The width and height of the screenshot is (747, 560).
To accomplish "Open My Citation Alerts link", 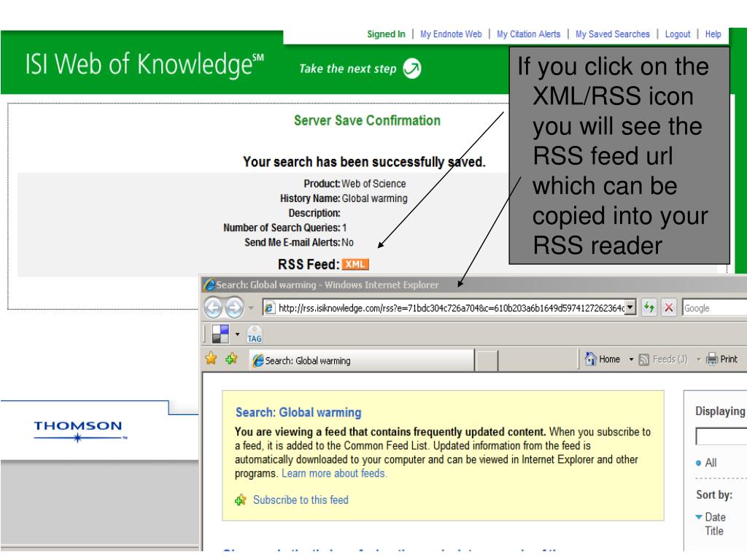I will pyautogui.click(x=528, y=34).
